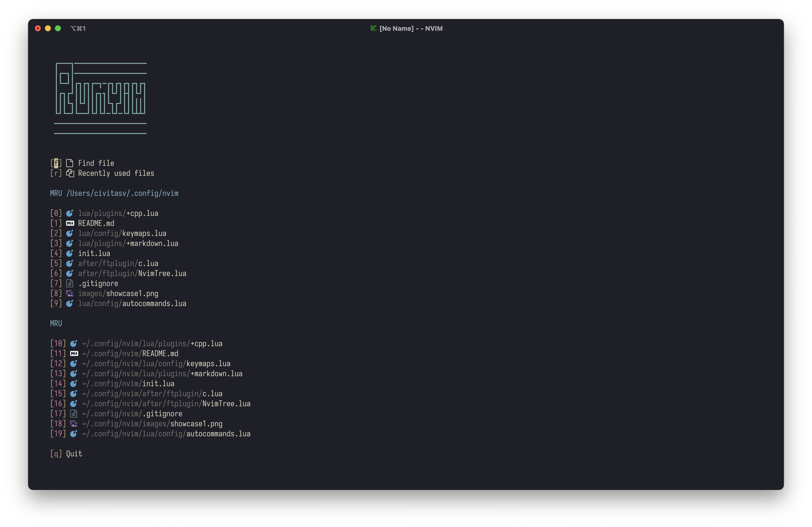Click the image icon beside entry [18] showcase1.png

click(74, 424)
